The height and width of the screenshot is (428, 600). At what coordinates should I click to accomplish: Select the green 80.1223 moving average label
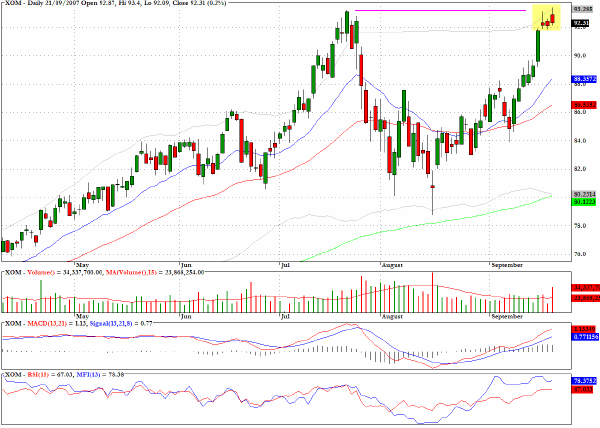pos(584,202)
